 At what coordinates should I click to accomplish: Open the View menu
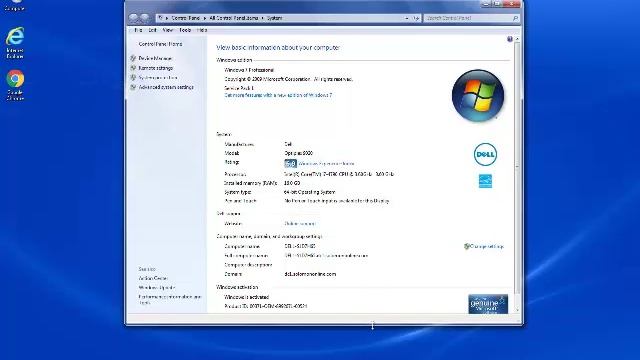point(168,30)
